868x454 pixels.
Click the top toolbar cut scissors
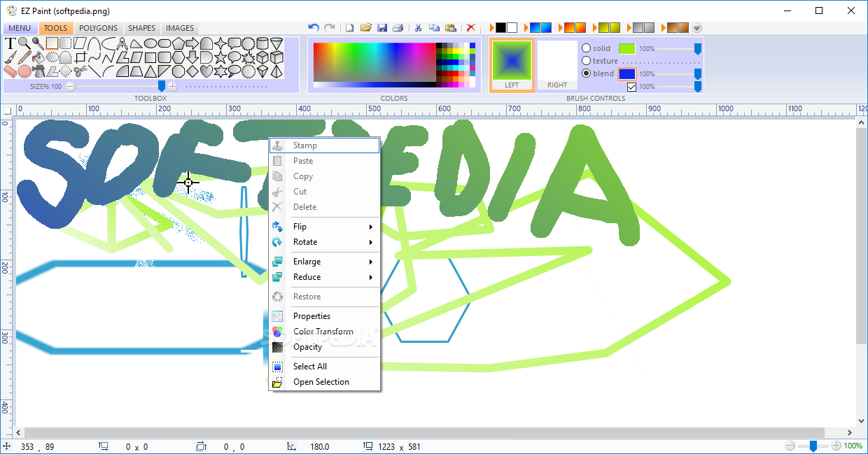coord(418,28)
